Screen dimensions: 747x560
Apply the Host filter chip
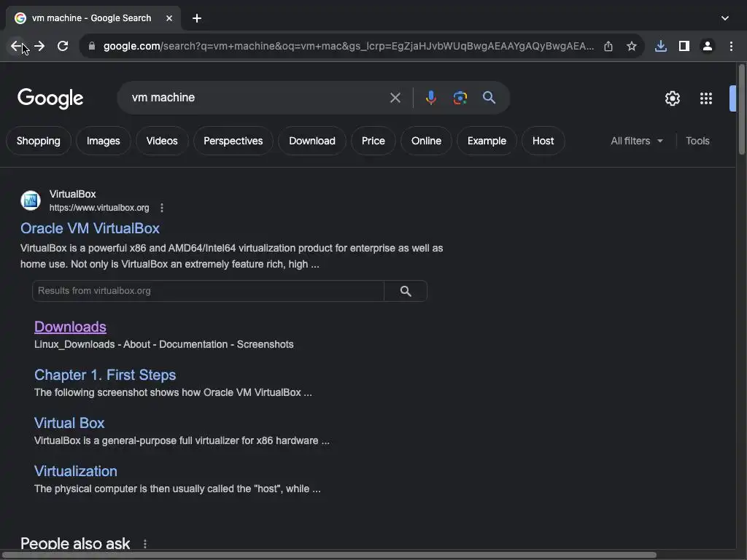tap(543, 141)
